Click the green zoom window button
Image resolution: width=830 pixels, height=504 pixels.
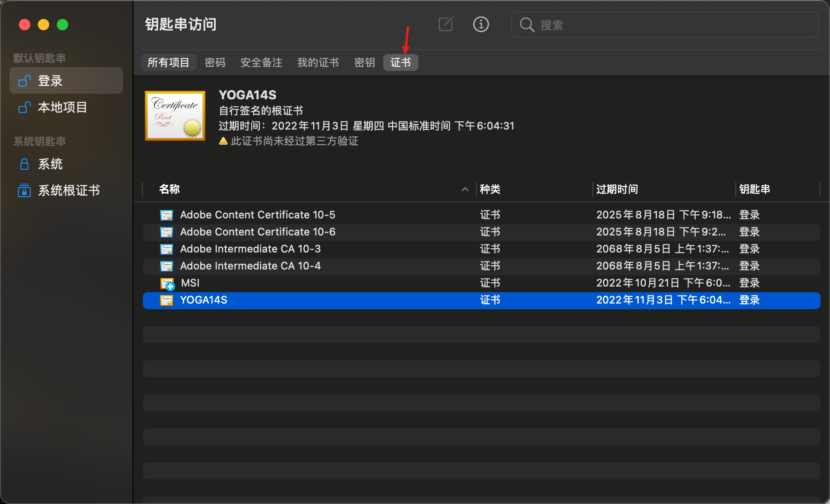point(62,25)
